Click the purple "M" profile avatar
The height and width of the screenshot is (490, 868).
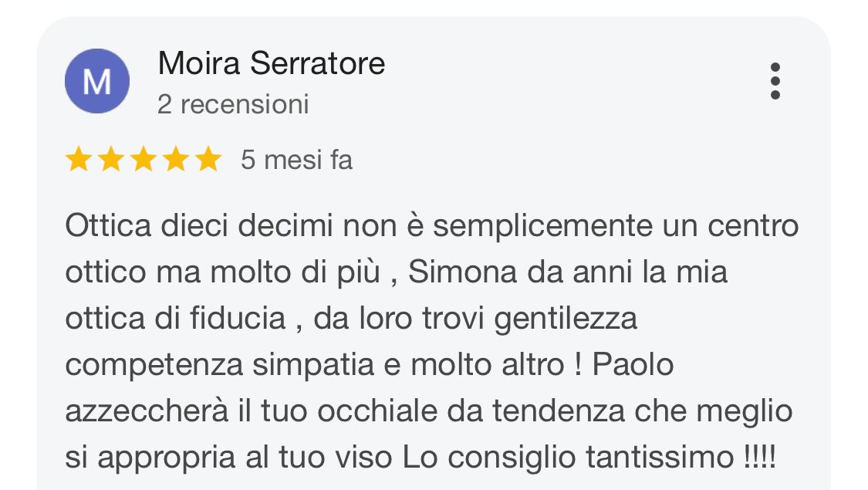point(97,81)
